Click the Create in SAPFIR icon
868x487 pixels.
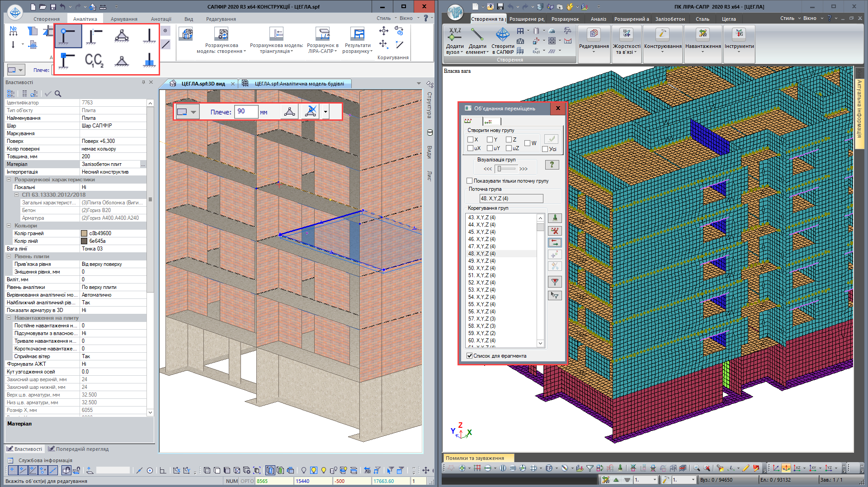(x=503, y=35)
